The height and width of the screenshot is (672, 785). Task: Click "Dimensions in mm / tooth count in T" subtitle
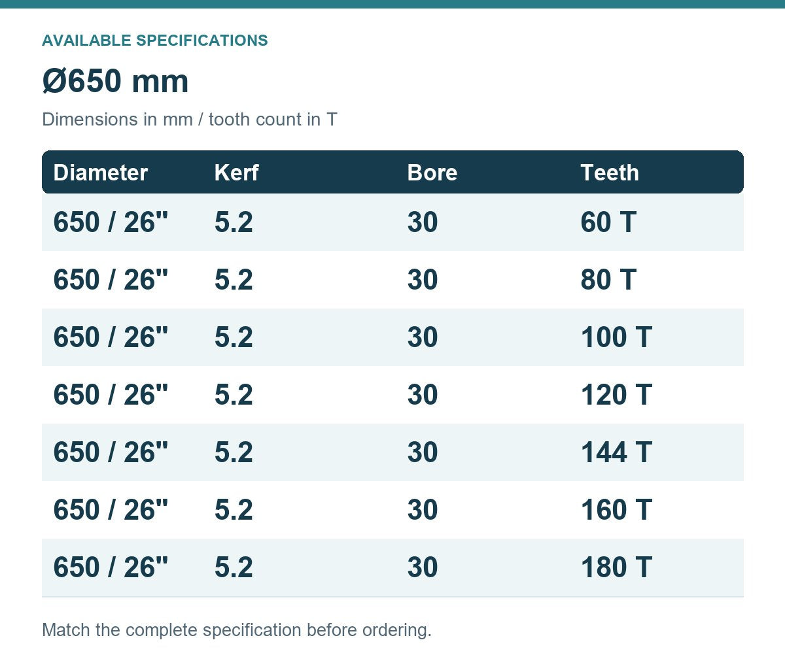190,120
